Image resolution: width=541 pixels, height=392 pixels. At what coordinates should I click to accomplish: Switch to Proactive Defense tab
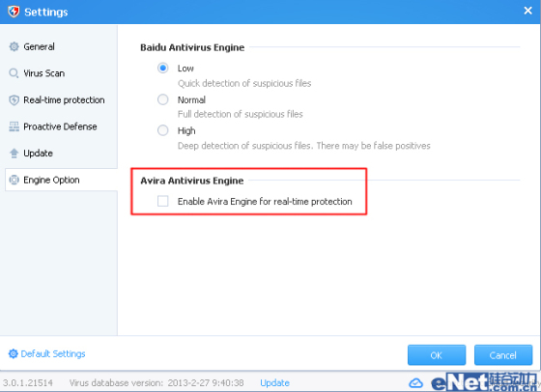(61, 126)
